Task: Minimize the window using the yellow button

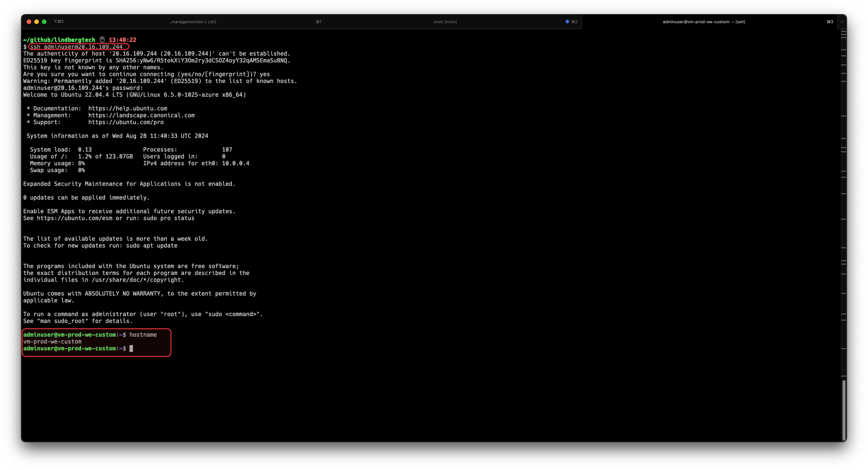Action: [x=37, y=22]
